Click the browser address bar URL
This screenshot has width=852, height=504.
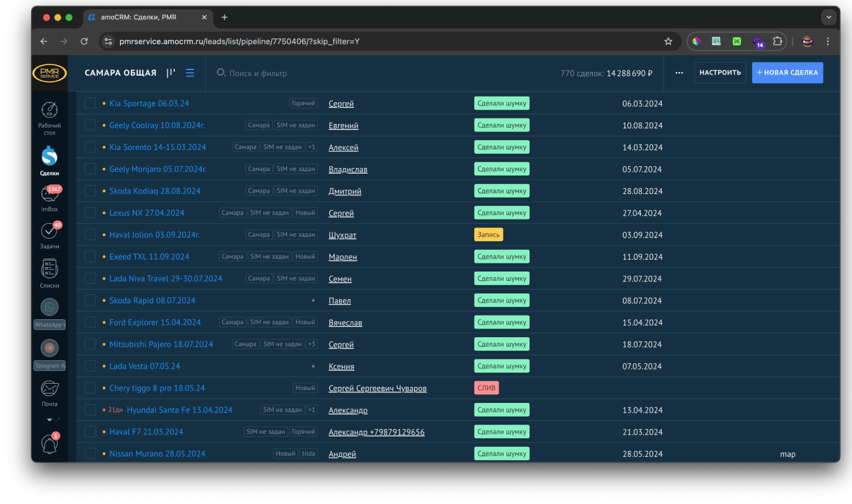pyautogui.click(x=239, y=42)
